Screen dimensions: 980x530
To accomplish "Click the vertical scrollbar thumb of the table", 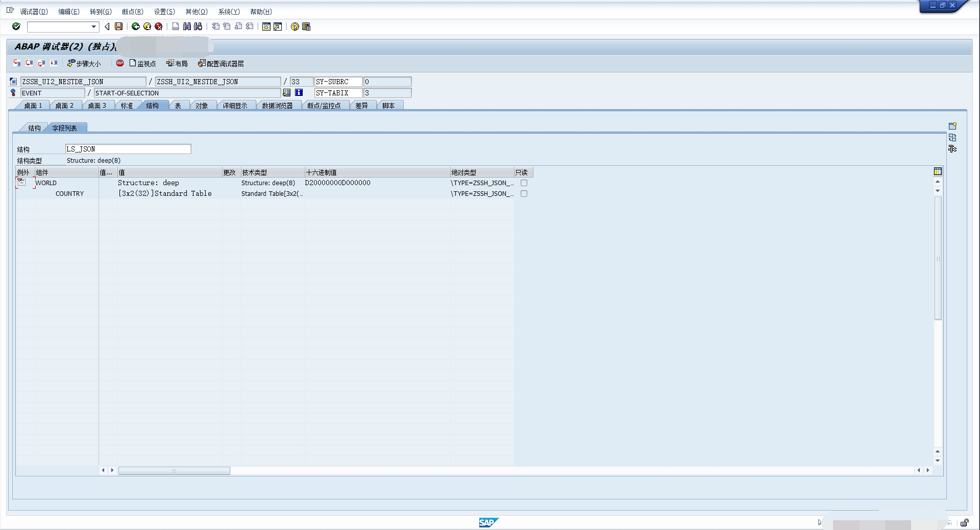I will pyautogui.click(x=938, y=258).
